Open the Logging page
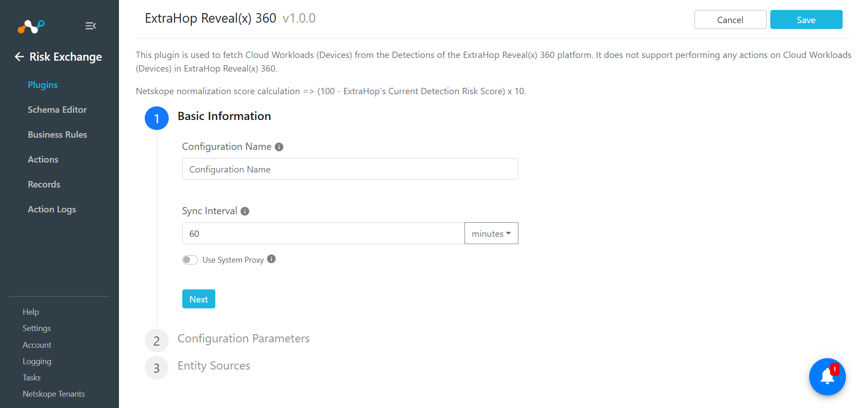This screenshot has height=408, width=868. 37,361
